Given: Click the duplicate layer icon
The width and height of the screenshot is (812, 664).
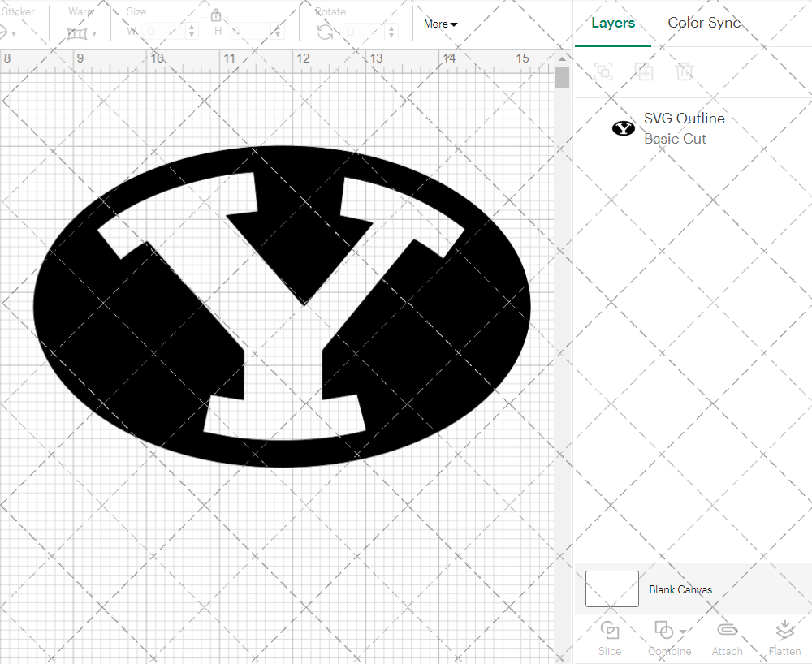Looking at the screenshot, I should pyautogui.click(x=645, y=71).
